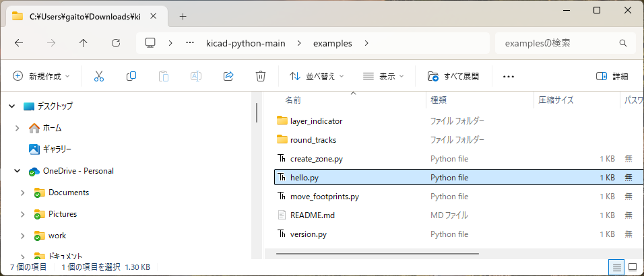Screen dimensions: 644x276
Task: Open the See more ellipsis menu
Action: [509, 76]
